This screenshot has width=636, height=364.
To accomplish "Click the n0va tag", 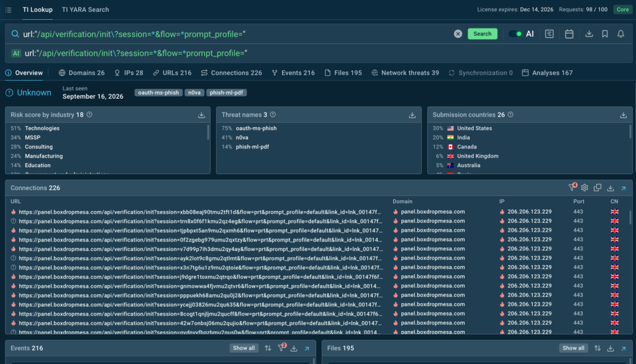I will (x=194, y=93).
